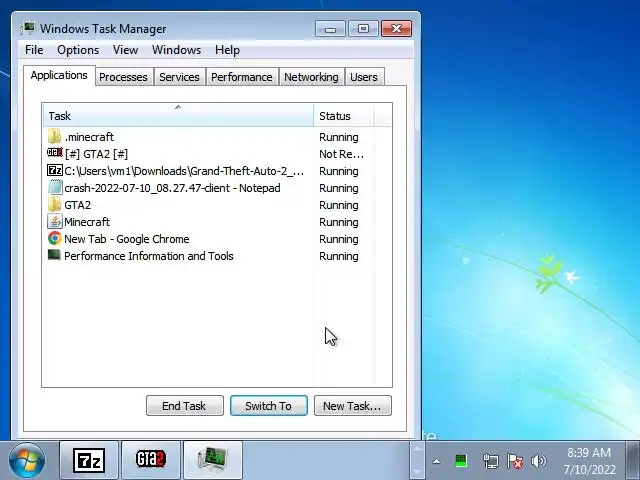Switch to the Services tab
Screen dimensions: 640x480
coord(179,77)
